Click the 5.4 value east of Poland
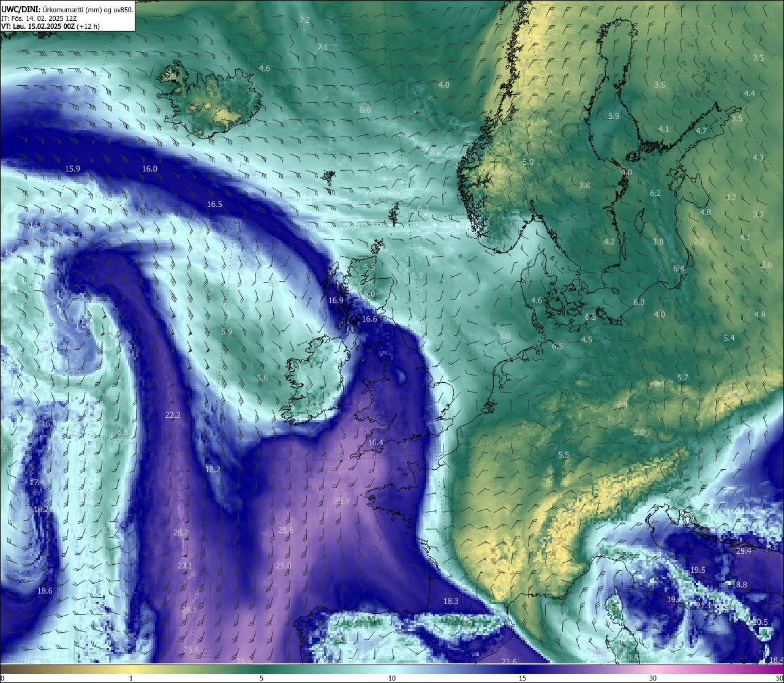The image size is (784, 683). point(729,338)
